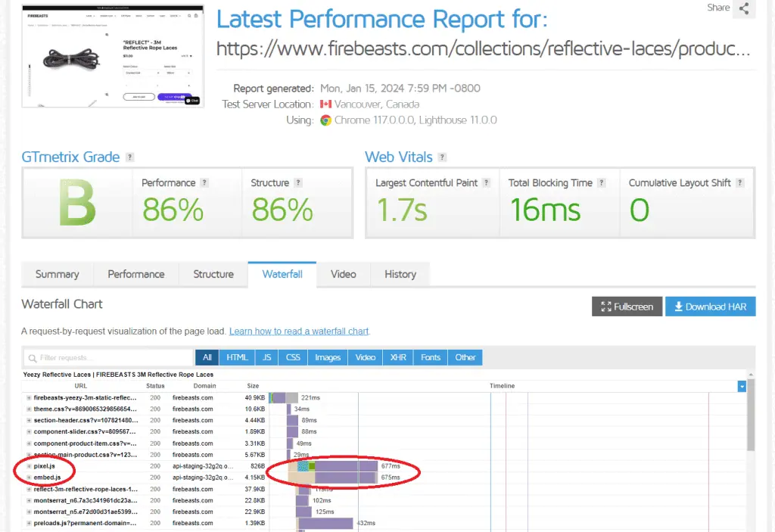Click the Chrome browser icon
This screenshot has height=532, width=775.
[325, 120]
